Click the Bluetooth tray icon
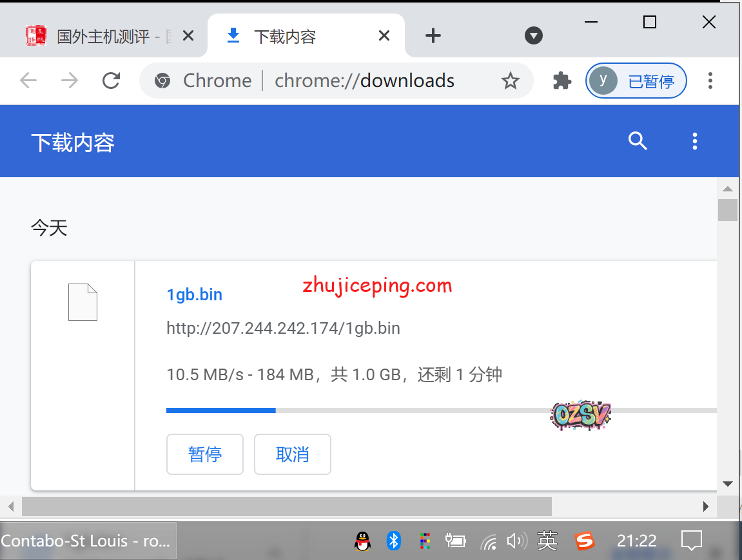 pyautogui.click(x=393, y=541)
